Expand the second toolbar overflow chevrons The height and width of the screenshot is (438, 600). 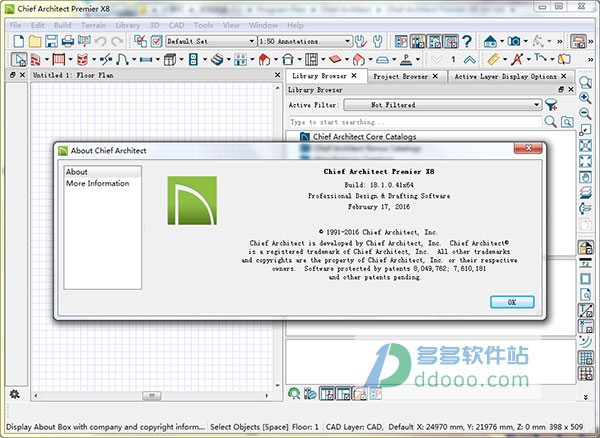(x=590, y=60)
